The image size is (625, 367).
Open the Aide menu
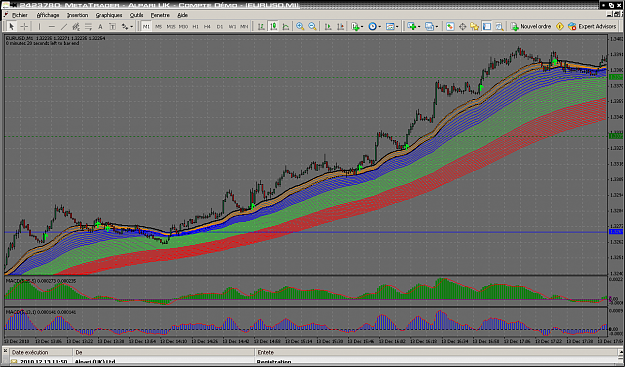[x=183, y=15]
